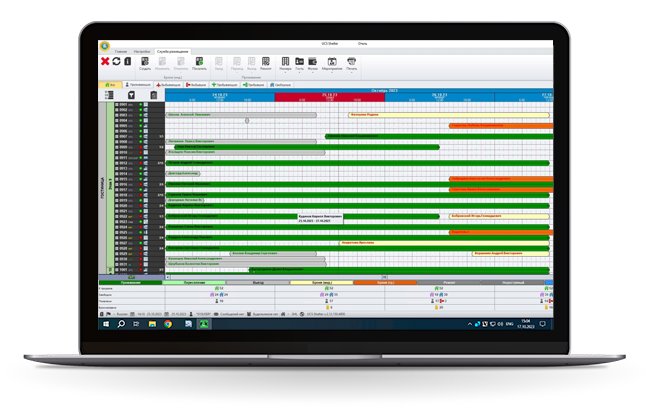Click the filter funnel icon above the room list

(131, 95)
